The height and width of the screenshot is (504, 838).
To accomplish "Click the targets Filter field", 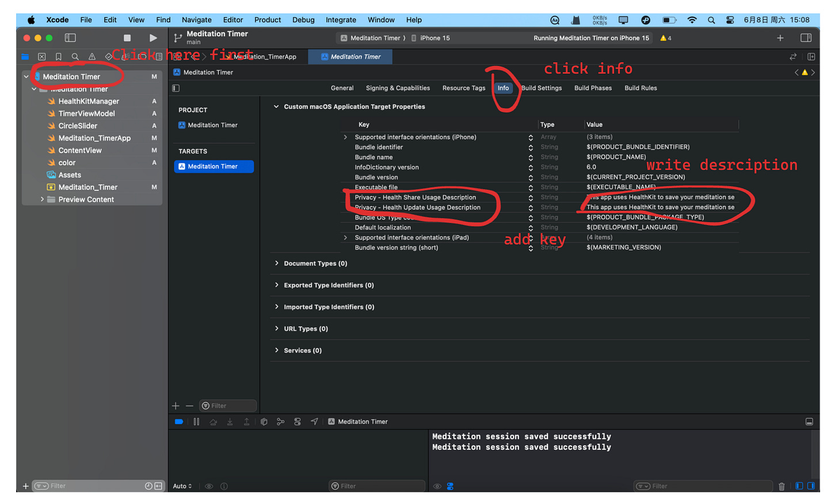I will (x=228, y=406).
